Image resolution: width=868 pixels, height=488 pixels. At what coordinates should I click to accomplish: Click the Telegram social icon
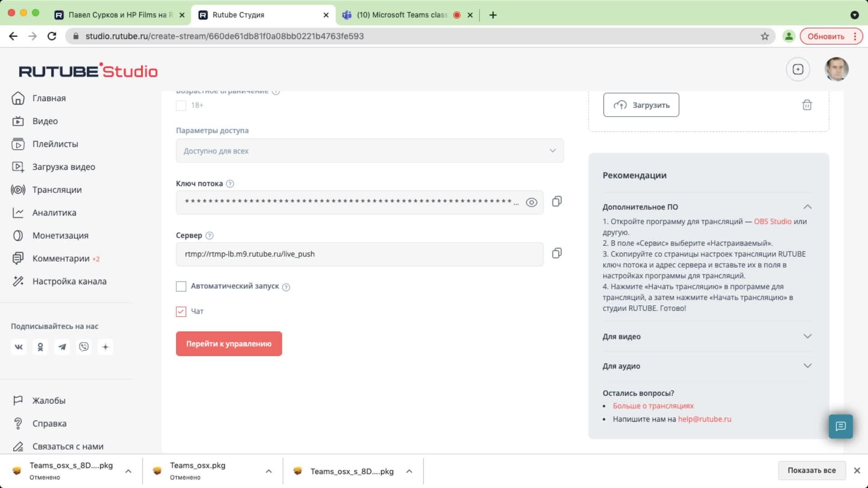[62, 347]
